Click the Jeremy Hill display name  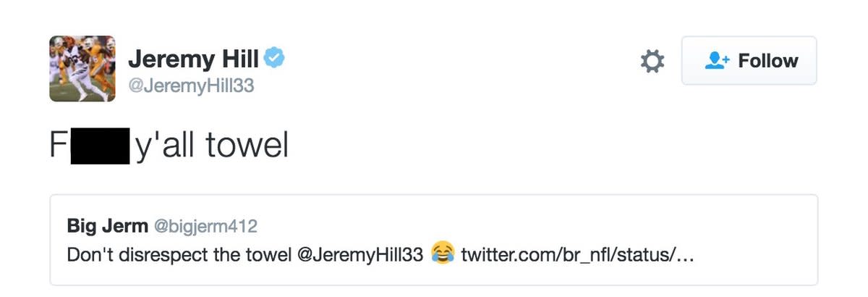tap(192, 59)
